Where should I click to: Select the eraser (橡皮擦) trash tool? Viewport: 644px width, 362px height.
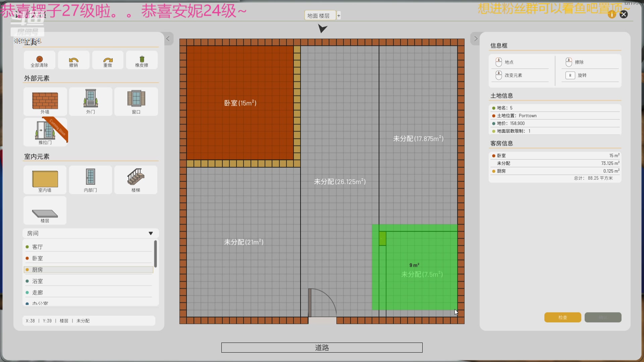coord(142,59)
